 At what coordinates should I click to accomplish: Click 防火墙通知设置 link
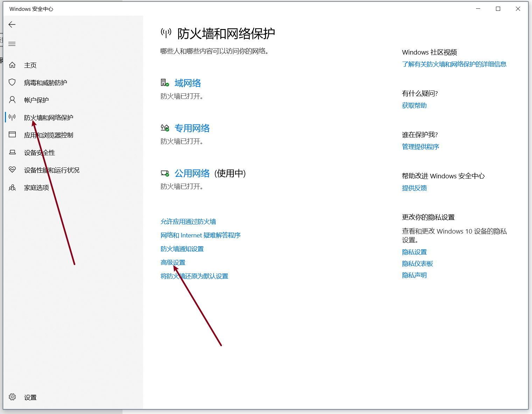[182, 249]
